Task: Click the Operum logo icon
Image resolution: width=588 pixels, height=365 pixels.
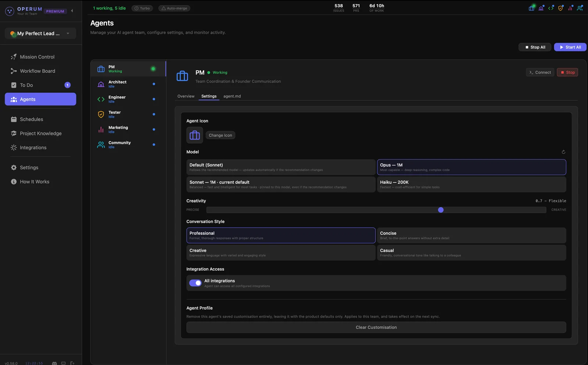Action: (10, 11)
